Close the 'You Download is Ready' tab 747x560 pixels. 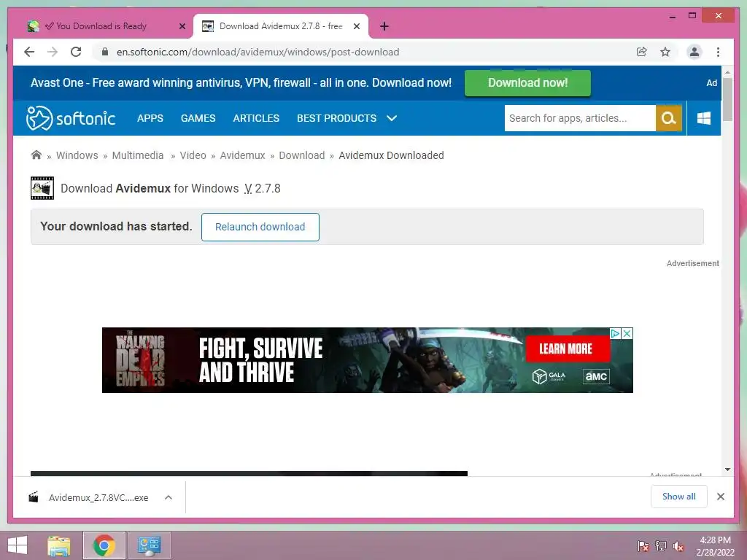[182, 26]
